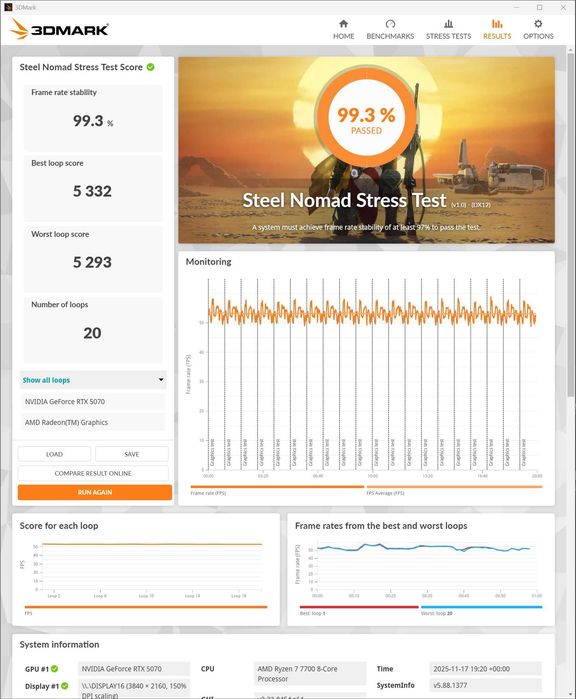The image size is (576, 699).
Task: Select the Stress Tests chart icon
Action: coord(448,24)
